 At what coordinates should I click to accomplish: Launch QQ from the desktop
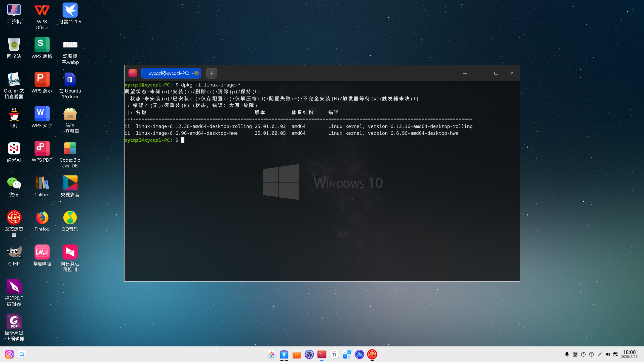[14, 118]
